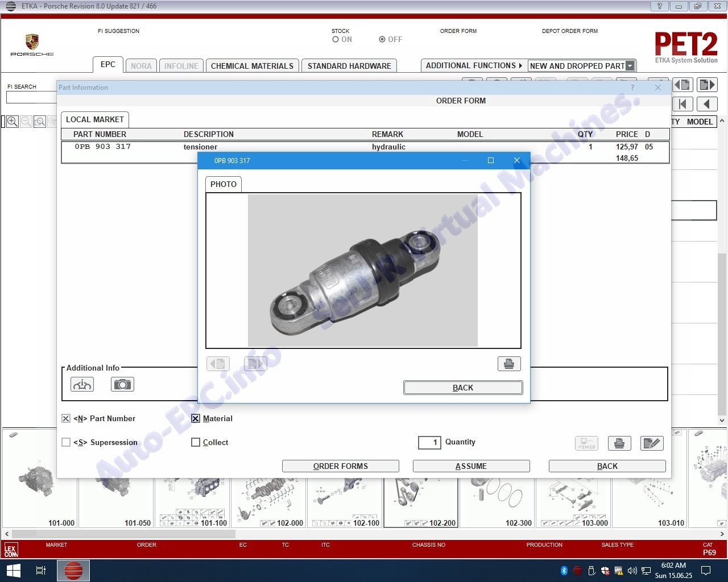
Task: Click the assembly diagram icon in Additional Info
Action: tap(82, 385)
